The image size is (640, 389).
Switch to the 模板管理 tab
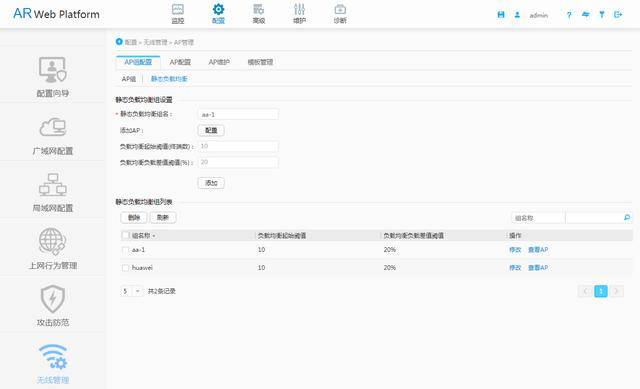tap(260, 62)
